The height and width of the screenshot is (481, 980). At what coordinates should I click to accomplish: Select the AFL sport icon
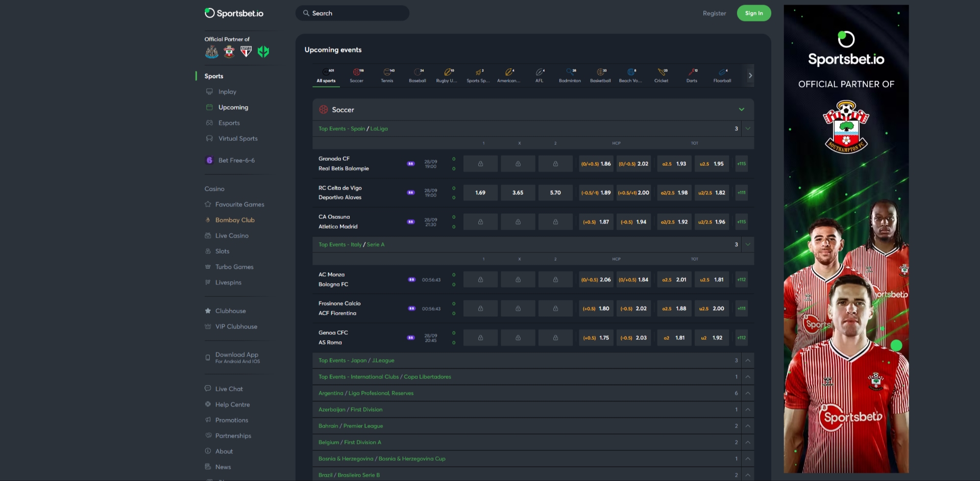tap(540, 75)
